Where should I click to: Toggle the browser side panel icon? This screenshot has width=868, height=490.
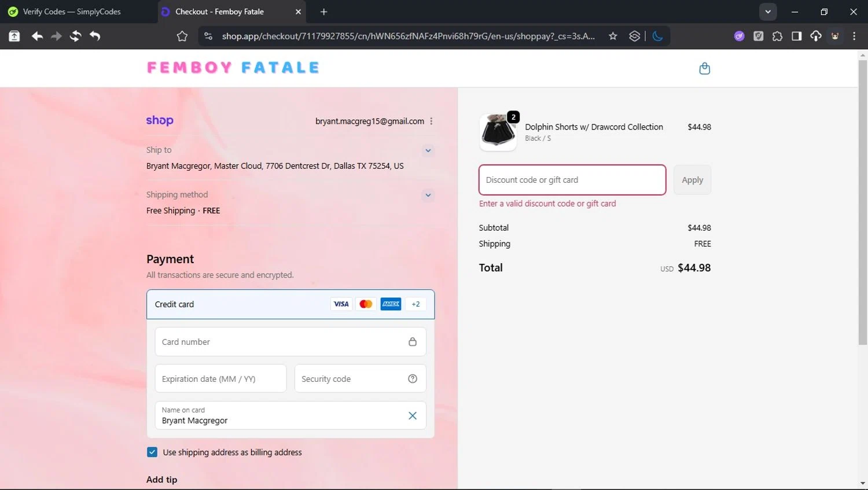(x=797, y=36)
